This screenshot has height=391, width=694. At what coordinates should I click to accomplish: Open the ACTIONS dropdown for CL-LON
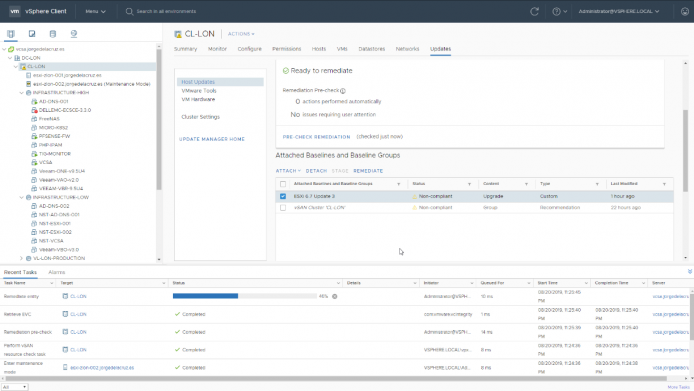[x=241, y=34]
